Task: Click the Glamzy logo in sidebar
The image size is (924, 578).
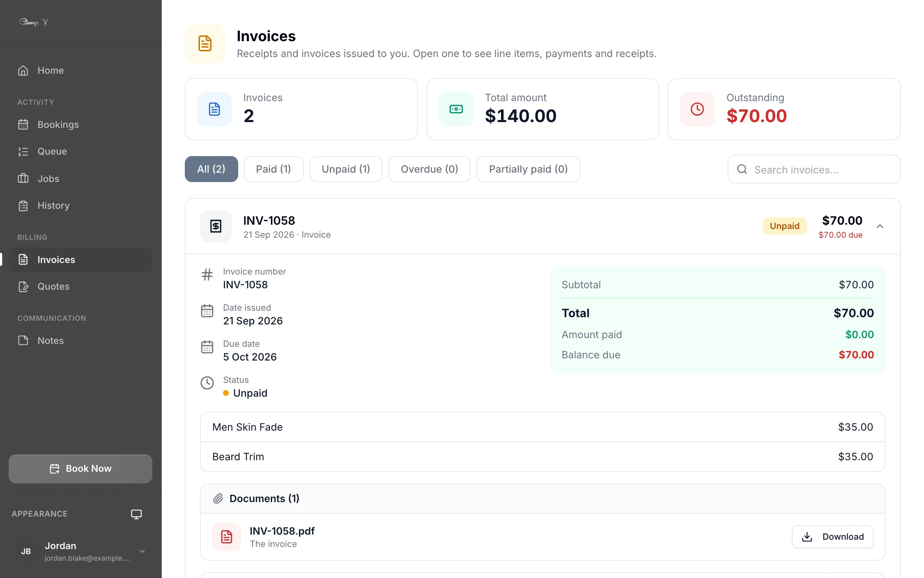Action: point(34,22)
